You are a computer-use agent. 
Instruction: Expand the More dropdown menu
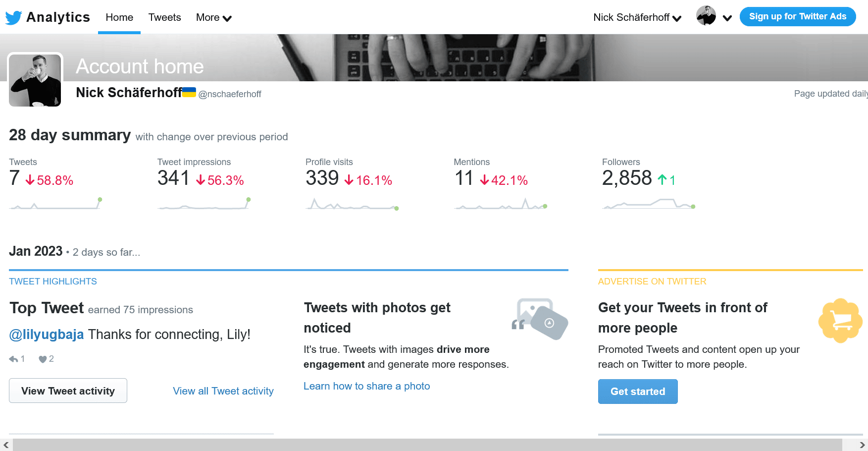[x=213, y=18]
